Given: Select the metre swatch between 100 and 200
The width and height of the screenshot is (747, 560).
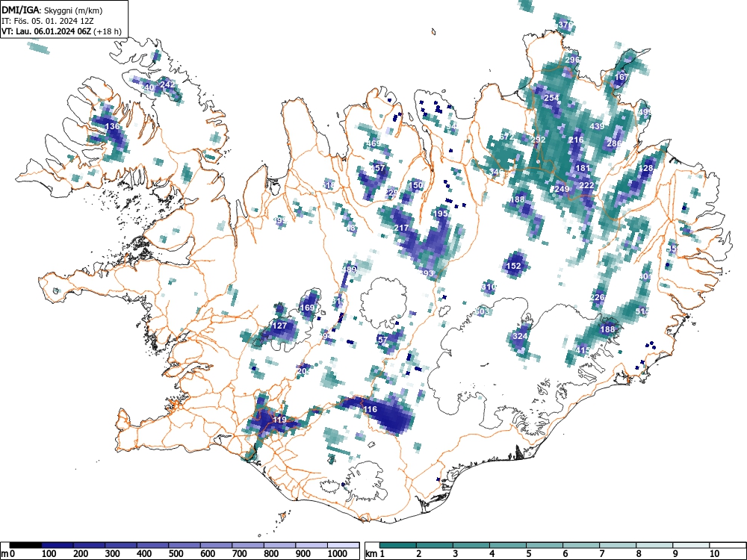Looking at the screenshot, I should tap(58, 545).
